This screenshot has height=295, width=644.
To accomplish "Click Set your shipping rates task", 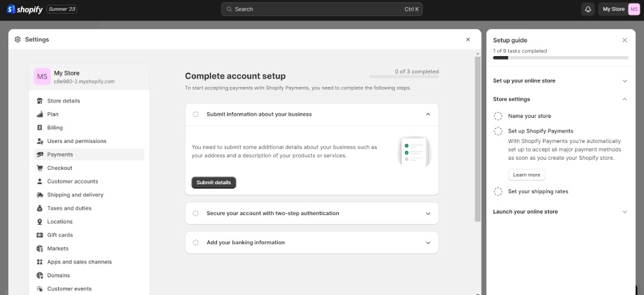I will [538, 191].
